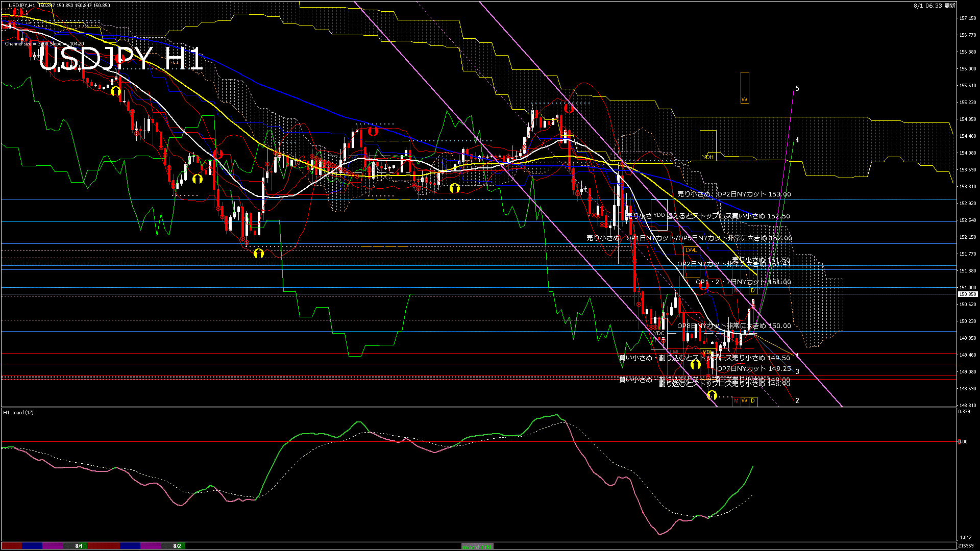Screen dimensions: 980x551
Task: Click the yellow YDL level box
Action: [x=707, y=352]
